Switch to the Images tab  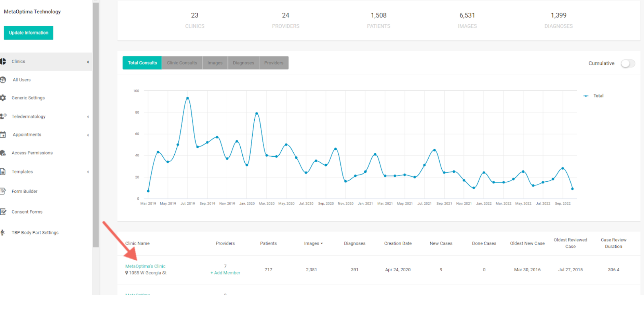point(215,63)
